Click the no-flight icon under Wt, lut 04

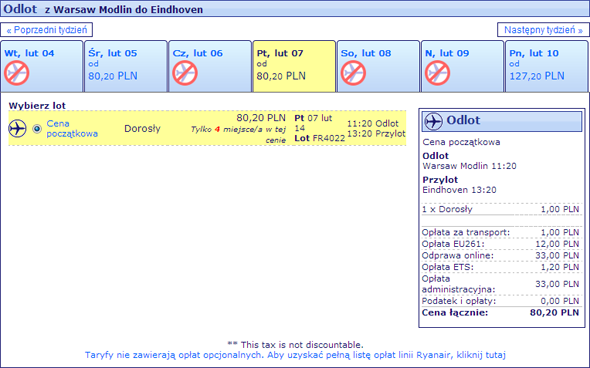point(17,73)
